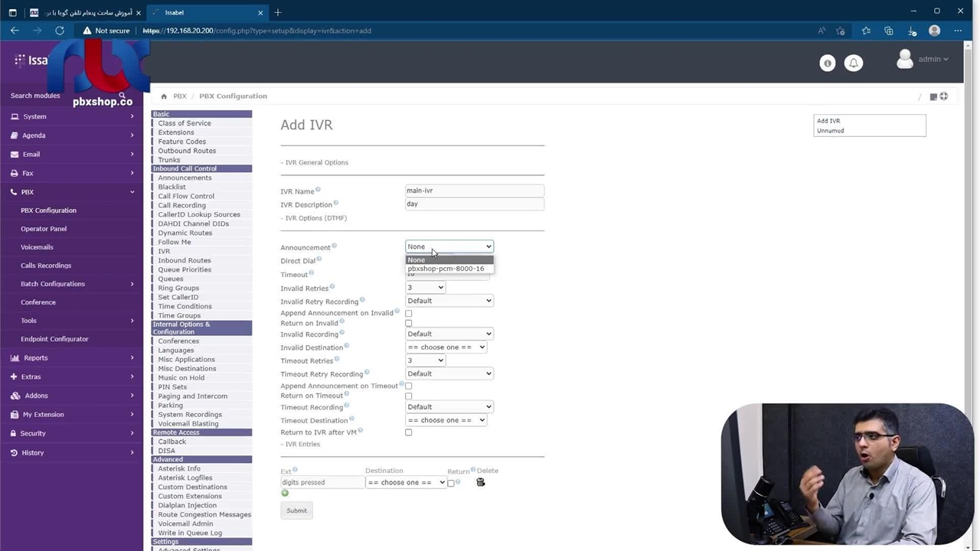Click the home icon in the breadcrumb

[164, 96]
